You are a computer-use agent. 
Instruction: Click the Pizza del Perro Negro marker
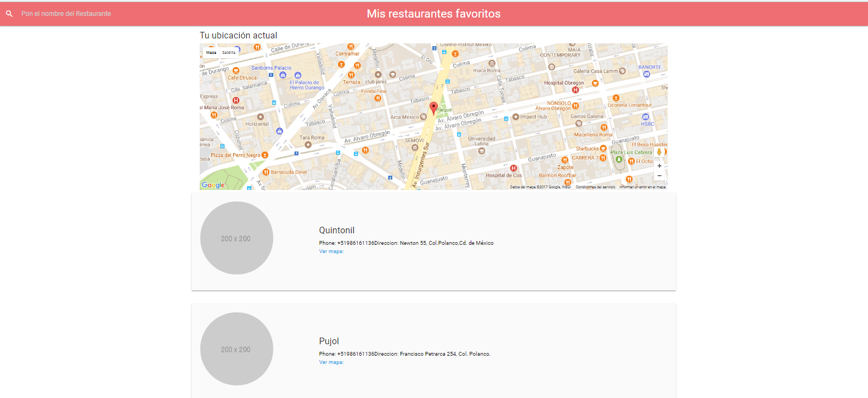264,155
